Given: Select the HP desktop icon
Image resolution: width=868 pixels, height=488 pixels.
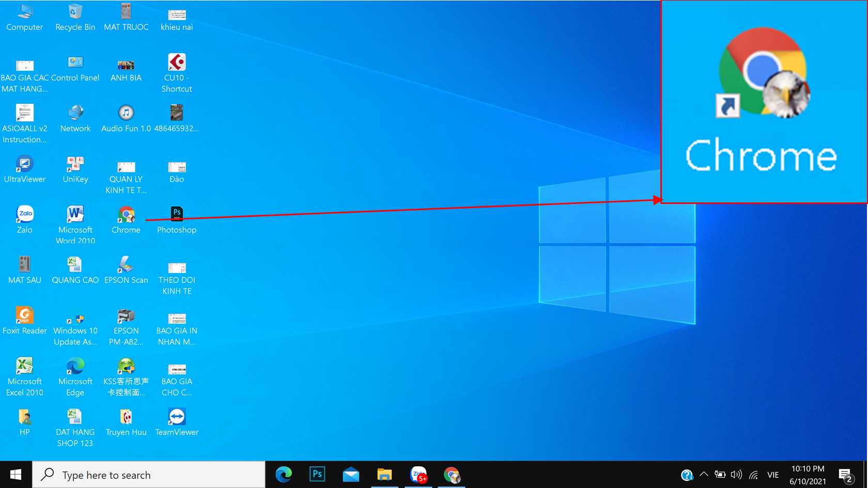Looking at the screenshot, I should pyautogui.click(x=25, y=422).
